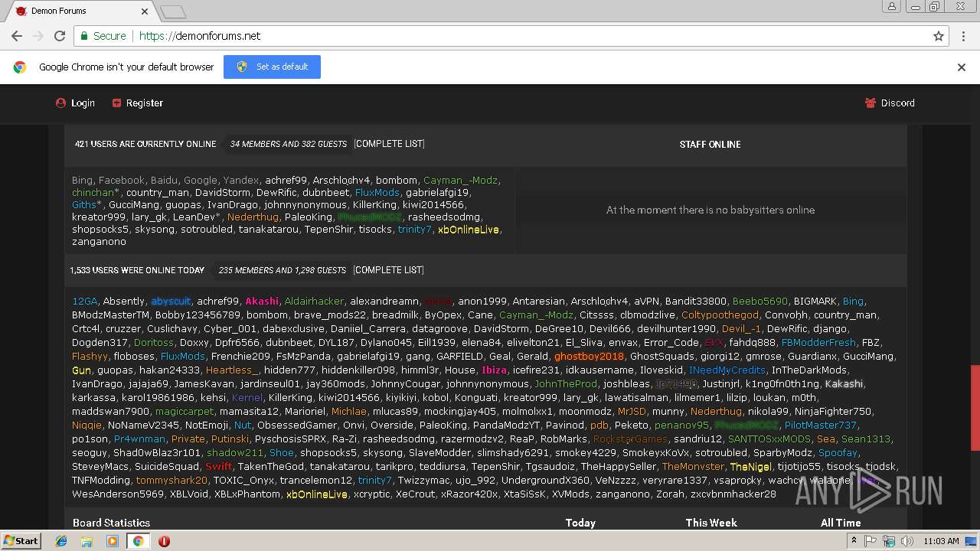The height and width of the screenshot is (551, 980).
Task: Click the Login user icon
Action: point(60,103)
